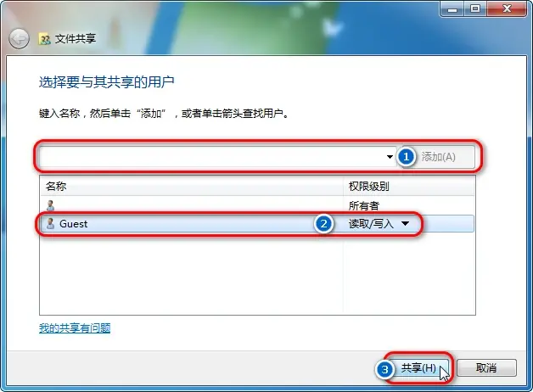533x392 pixels.
Task: Click the blue number 2 marker
Action: [323, 223]
